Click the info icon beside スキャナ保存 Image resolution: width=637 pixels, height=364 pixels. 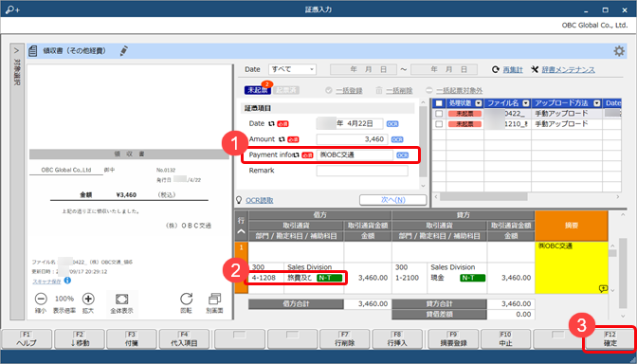67,281
